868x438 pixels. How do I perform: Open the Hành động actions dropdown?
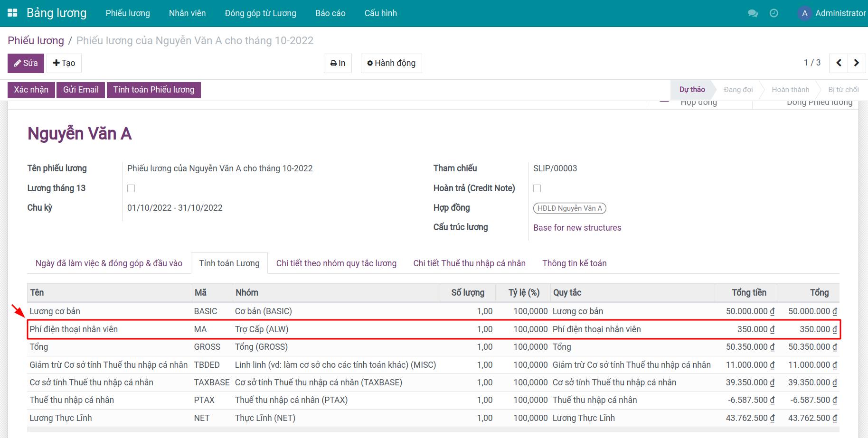coord(391,63)
